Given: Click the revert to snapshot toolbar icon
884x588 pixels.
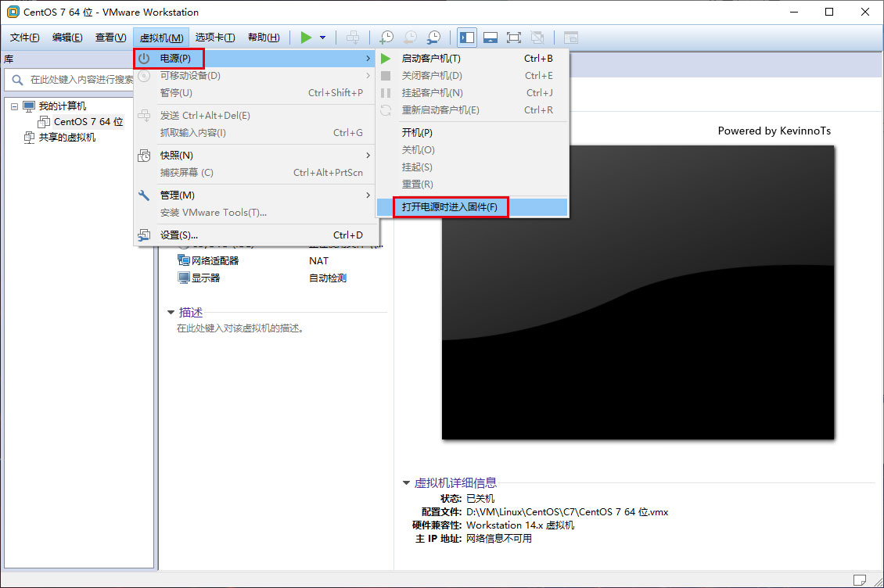Looking at the screenshot, I should (x=411, y=38).
